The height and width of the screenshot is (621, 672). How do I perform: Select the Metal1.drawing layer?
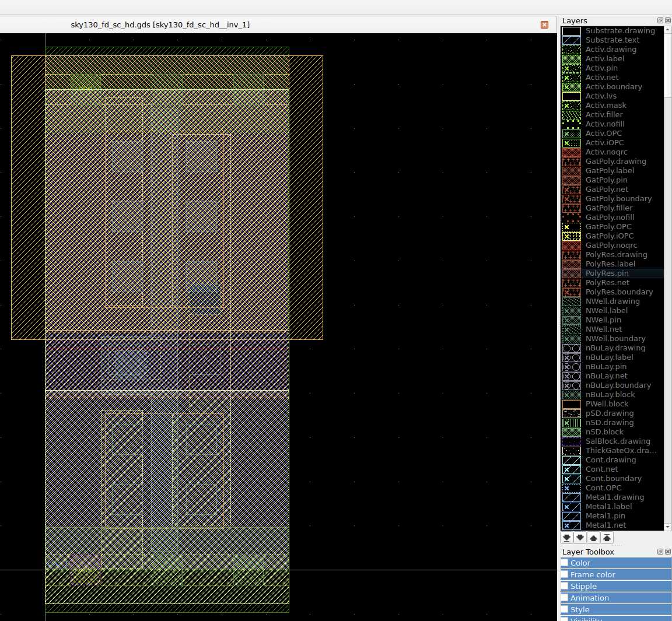coord(614,497)
